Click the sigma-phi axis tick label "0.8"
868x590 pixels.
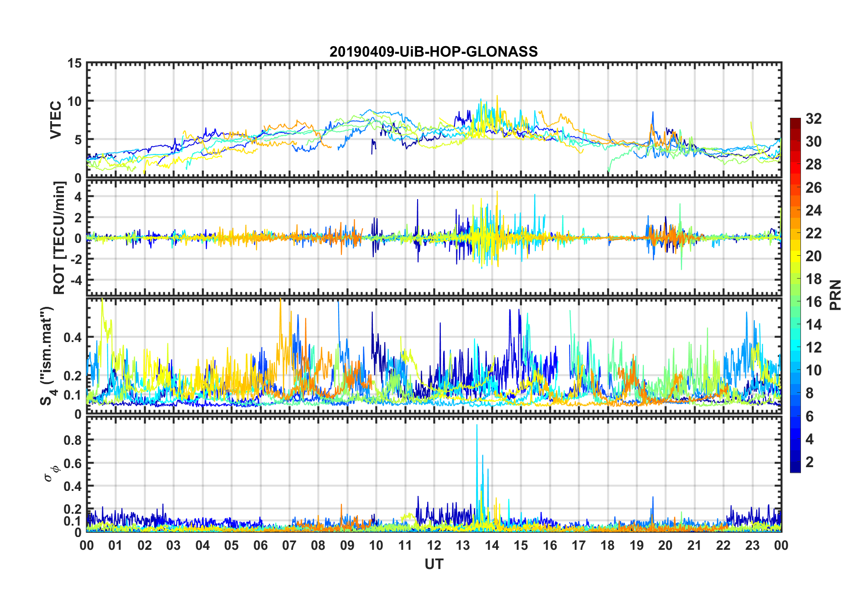[73, 440]
